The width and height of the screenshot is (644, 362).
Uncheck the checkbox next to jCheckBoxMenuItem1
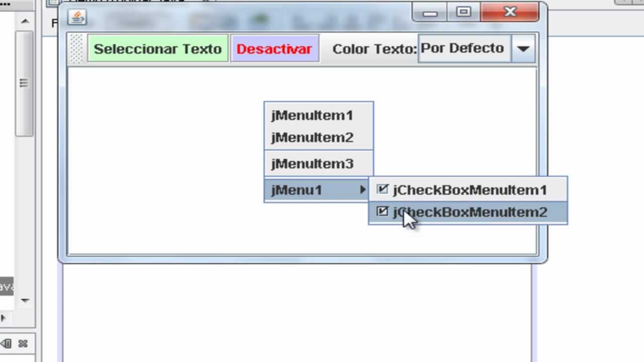tap(382, 189)
